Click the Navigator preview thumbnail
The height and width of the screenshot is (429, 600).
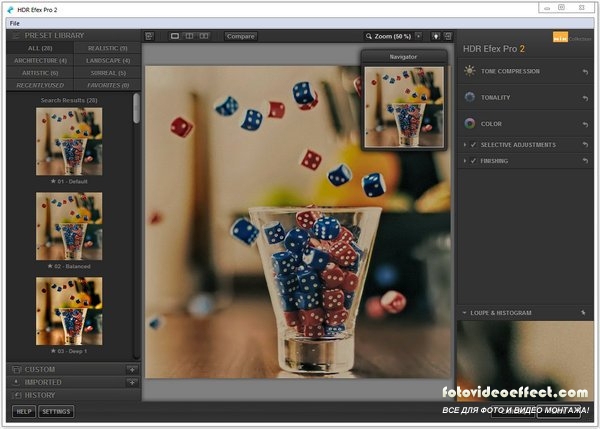click(x=404, y=107)
